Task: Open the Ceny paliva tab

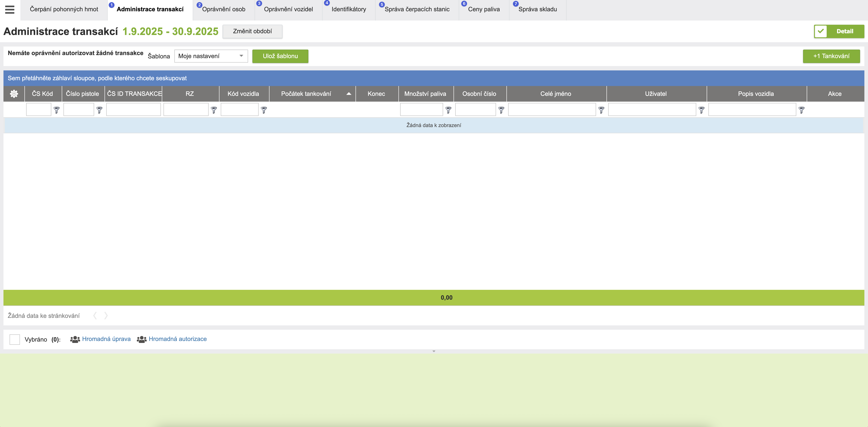Action: click(x=484, y=9)
